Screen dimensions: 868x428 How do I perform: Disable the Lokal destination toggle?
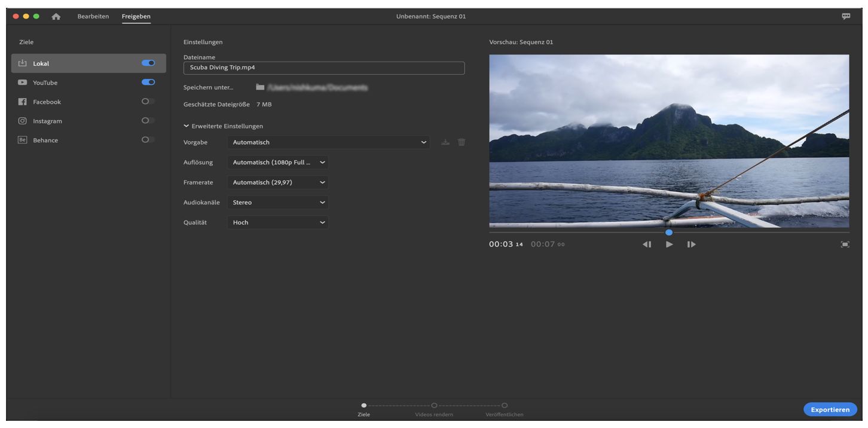coord(148,63)
